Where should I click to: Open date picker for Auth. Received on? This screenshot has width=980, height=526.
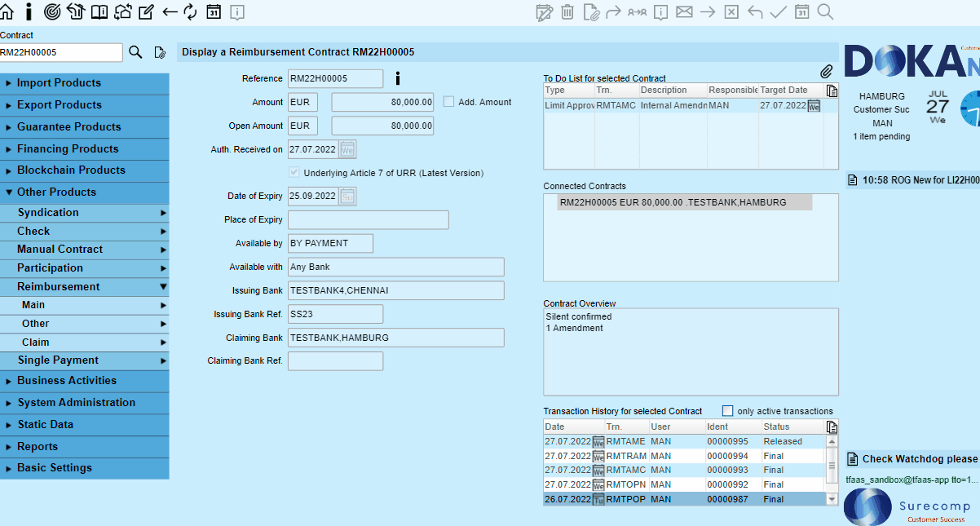point(347,149)
